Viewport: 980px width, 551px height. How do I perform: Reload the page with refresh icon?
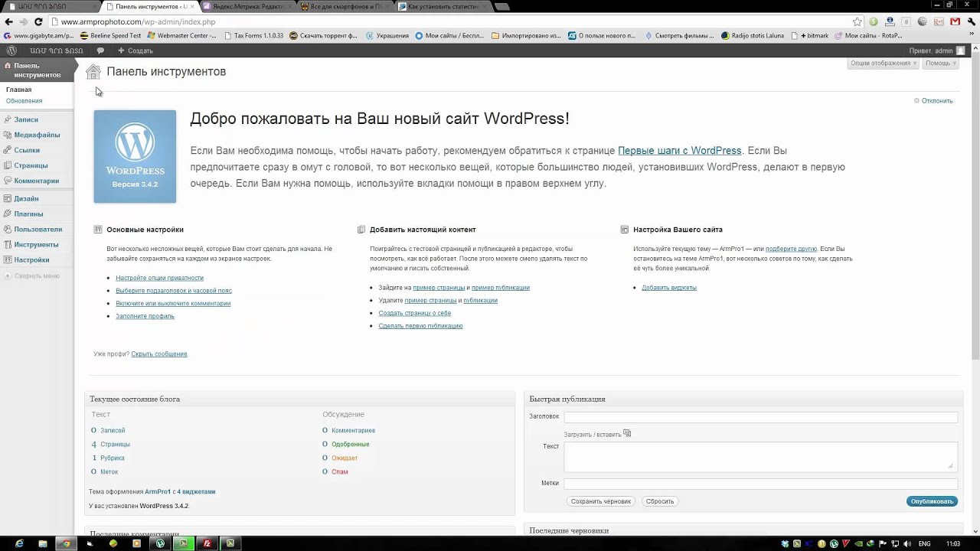coord(38,21)
